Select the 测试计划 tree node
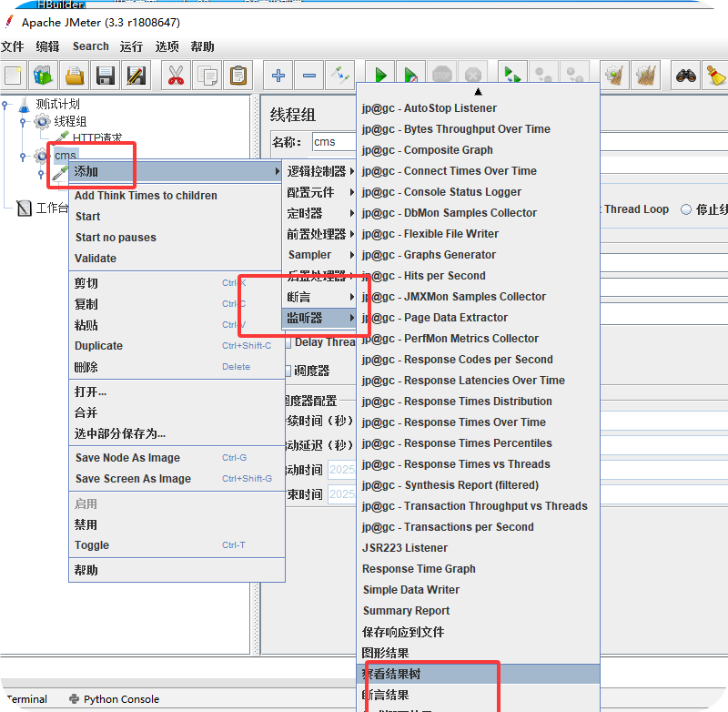728x712 pixels. pos(57,105)
